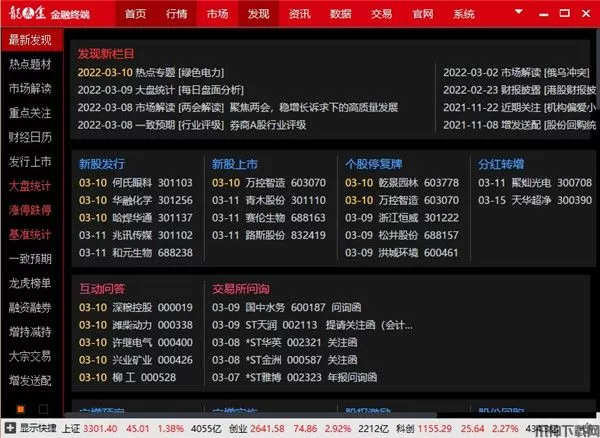
Task: Open the title bar dropdown triangle
Action: [x=518, y=12]
